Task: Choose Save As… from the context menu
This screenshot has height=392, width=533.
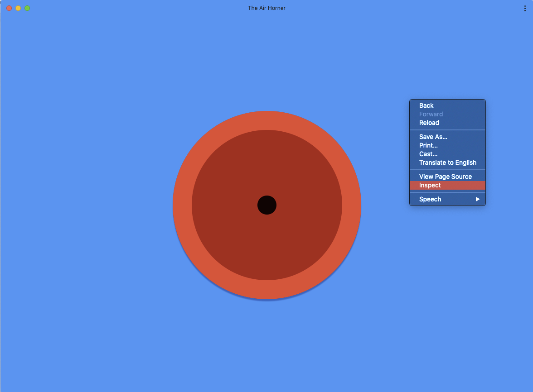Action: coord(433,137)
